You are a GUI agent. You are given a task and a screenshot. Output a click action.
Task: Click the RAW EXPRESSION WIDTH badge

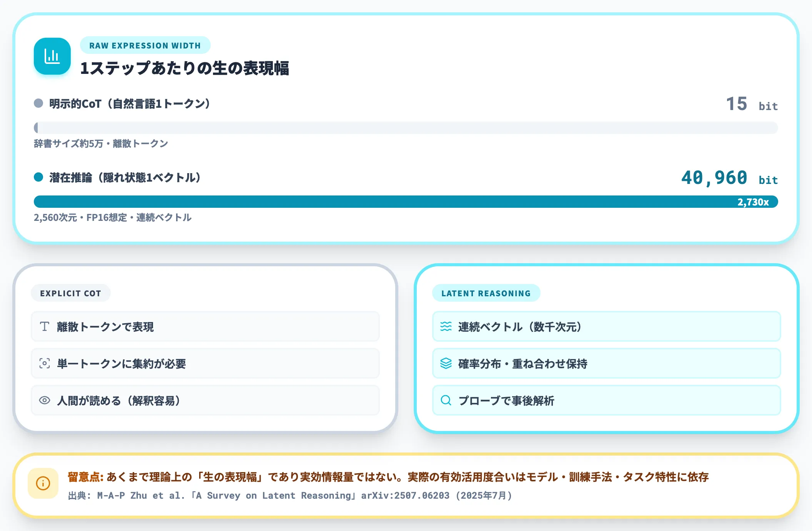pos(145,45)
